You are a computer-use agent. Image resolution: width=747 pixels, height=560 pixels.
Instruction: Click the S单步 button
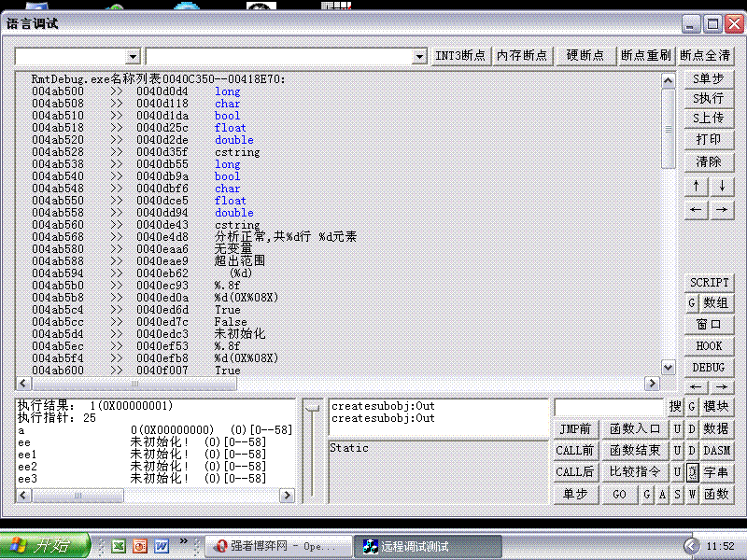pyautogui.click(x=709, y=79)
